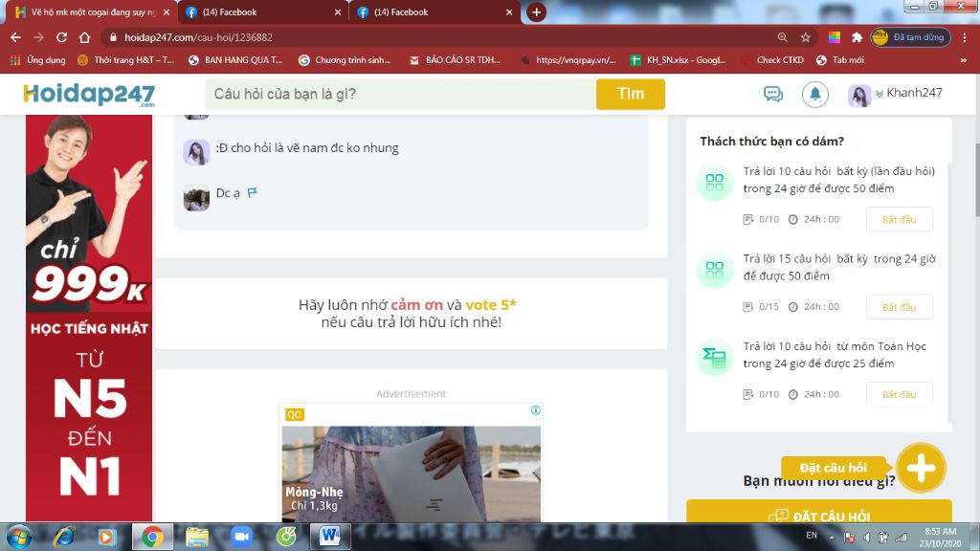
Task: Open the 'Tab mới' bookmark
Action: pyautogui.click(x=840, y=60)
